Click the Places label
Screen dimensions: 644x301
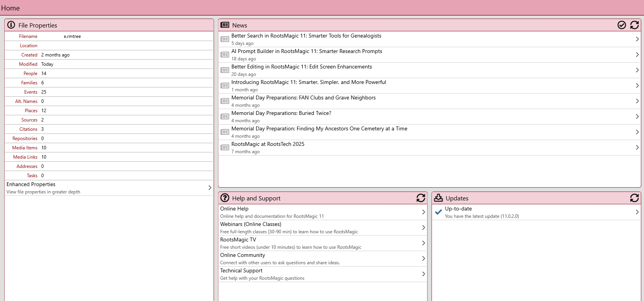point(31,111)
